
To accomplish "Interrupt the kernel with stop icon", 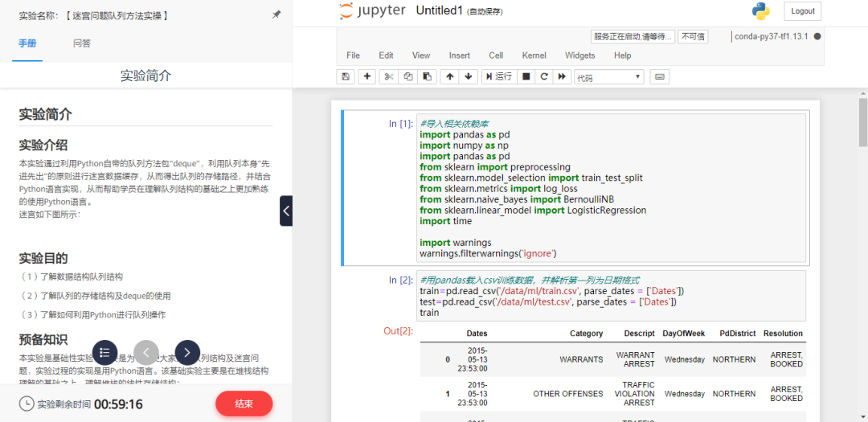I will 526,76.
